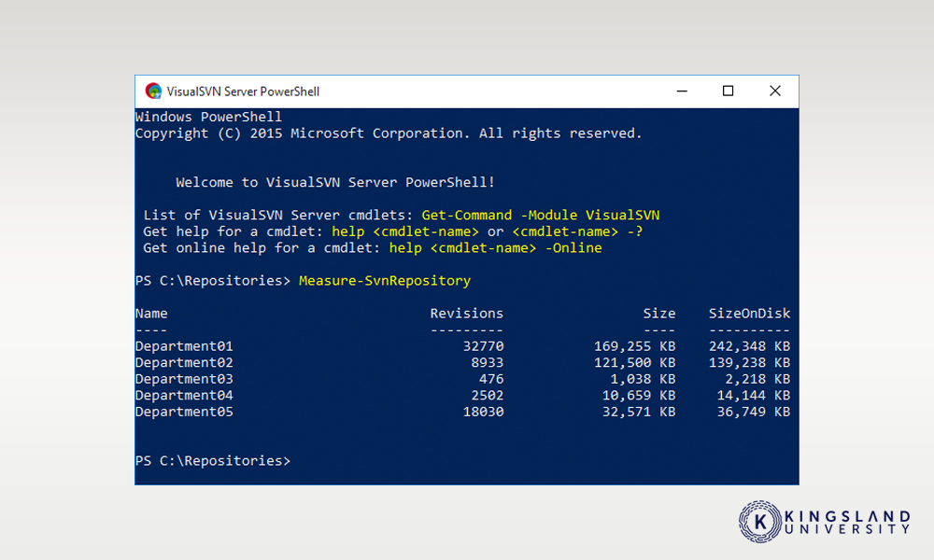Click the '<cmdlet-name> -?' text
This screenshot has width=934, height=560.
pyautogui.click(x=577, y=231)
